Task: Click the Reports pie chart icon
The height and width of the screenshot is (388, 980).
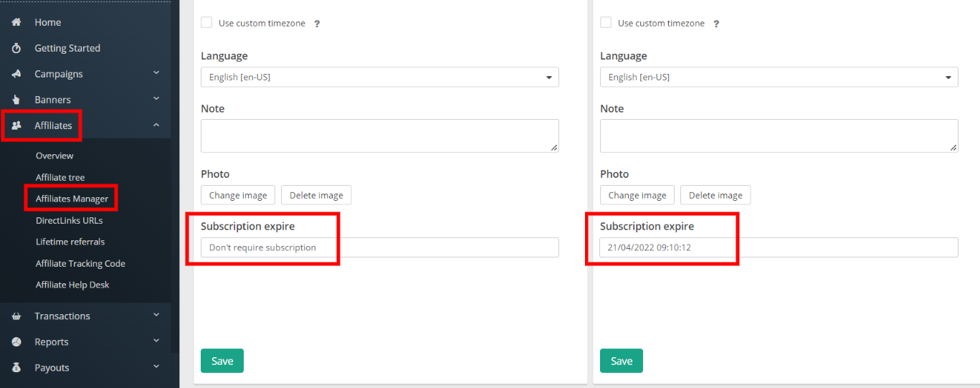Action: click(x=16, y=342)
